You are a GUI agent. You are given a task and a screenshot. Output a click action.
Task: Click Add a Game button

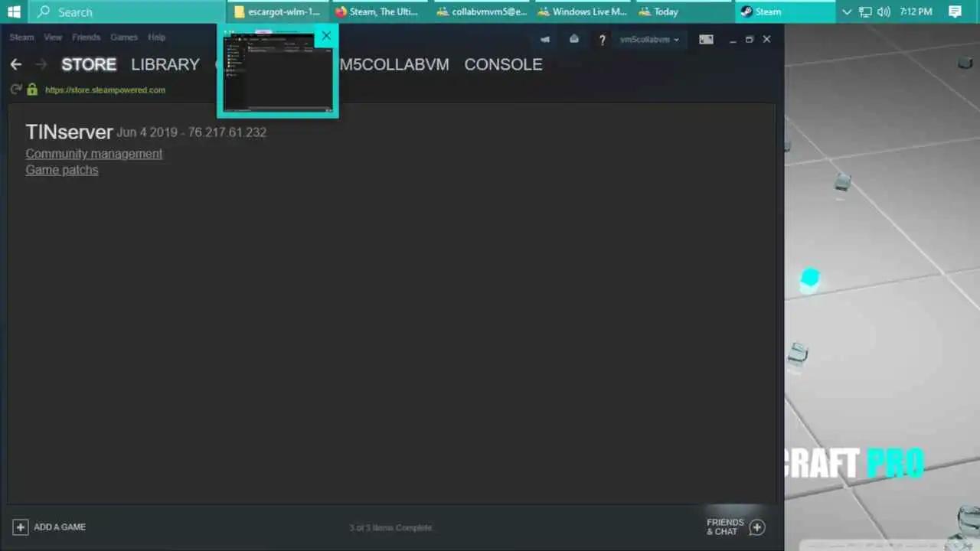(49, 527)
